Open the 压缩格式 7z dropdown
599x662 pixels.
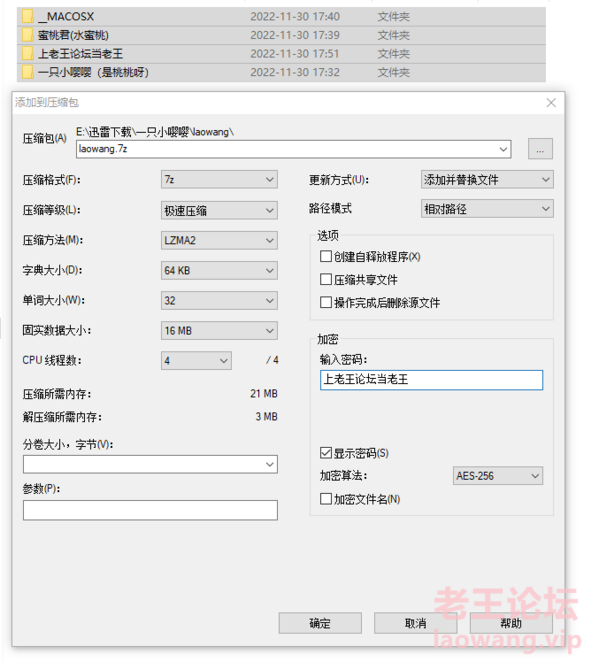coord(219,179)
